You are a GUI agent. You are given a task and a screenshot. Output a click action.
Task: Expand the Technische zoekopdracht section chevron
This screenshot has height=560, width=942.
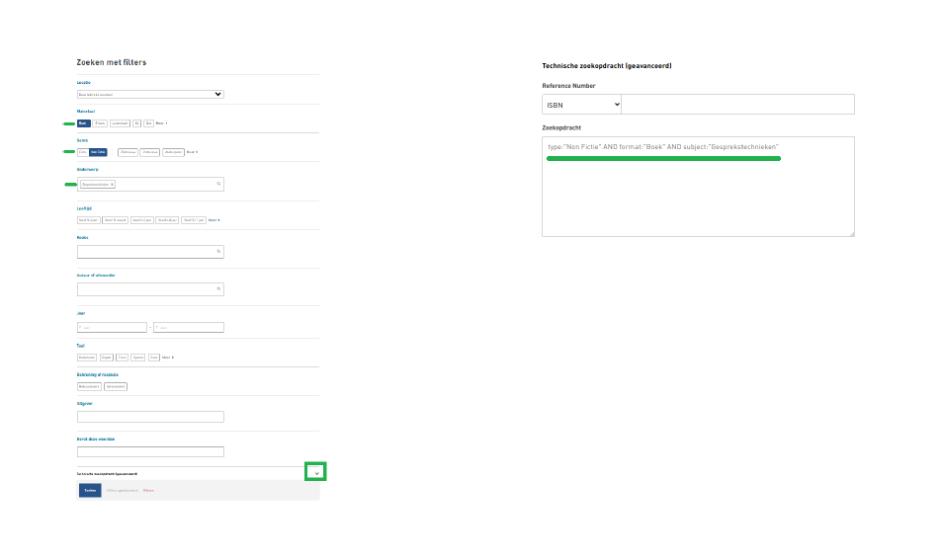[x=316, y=472]
